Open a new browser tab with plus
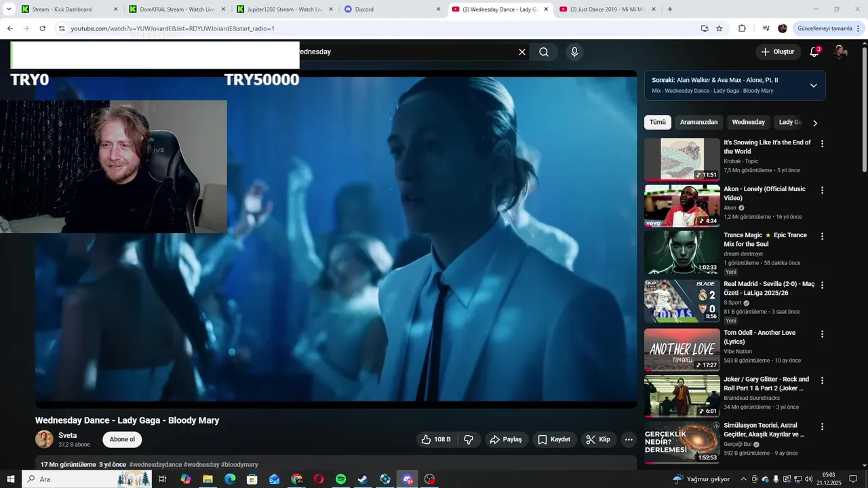This screenshot has height=488, width=868. 670,9
